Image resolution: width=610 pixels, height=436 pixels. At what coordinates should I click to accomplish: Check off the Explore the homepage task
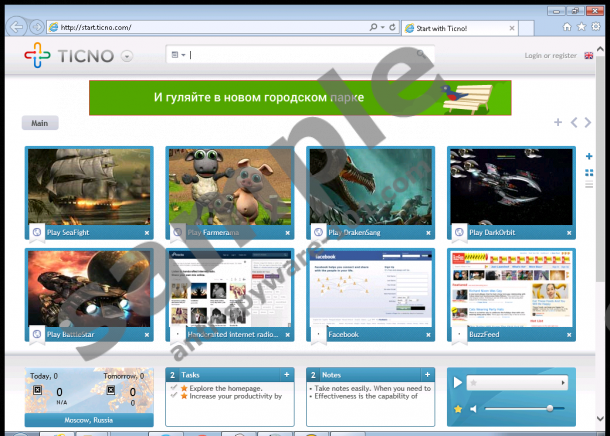[x=173, y=387]
